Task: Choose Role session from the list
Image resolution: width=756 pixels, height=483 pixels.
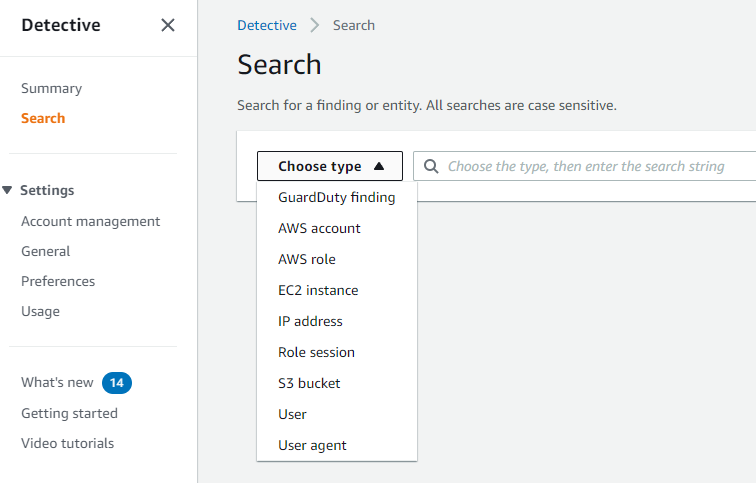Action: coord(337,352)
